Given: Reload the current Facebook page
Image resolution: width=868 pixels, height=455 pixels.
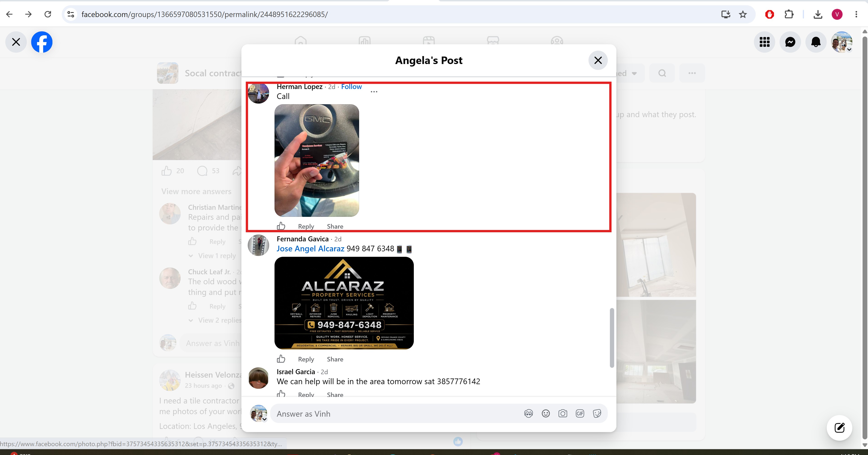Looking at the screenshot, I should click(x=48, y=14).
